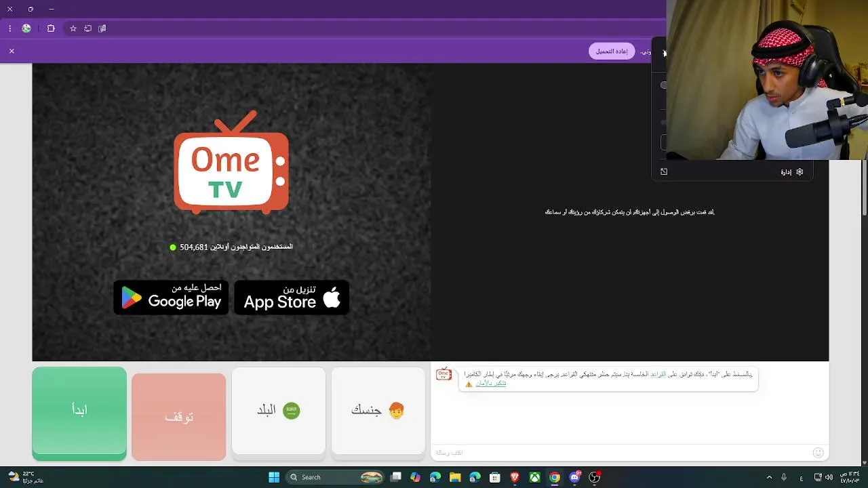Open the Windows Start menu
The height and width of the screenshot is (488, 868).
[x=274, y=477]
